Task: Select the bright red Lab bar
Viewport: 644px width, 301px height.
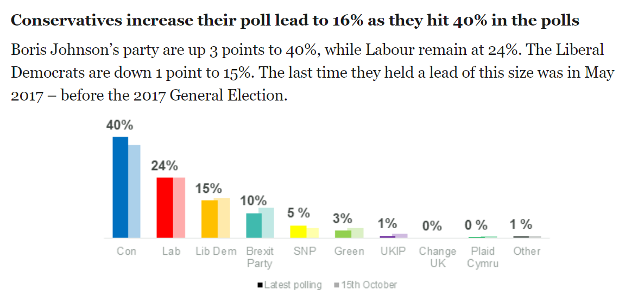Action: 165,208
